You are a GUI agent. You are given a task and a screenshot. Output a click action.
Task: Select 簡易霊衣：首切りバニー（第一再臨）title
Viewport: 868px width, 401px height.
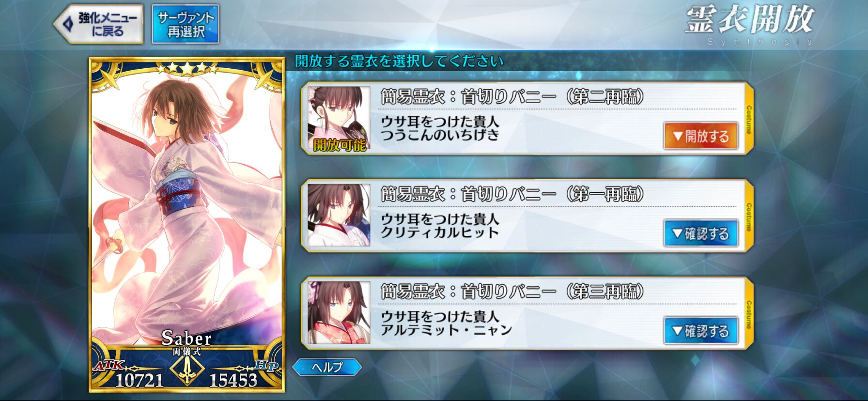512,194
